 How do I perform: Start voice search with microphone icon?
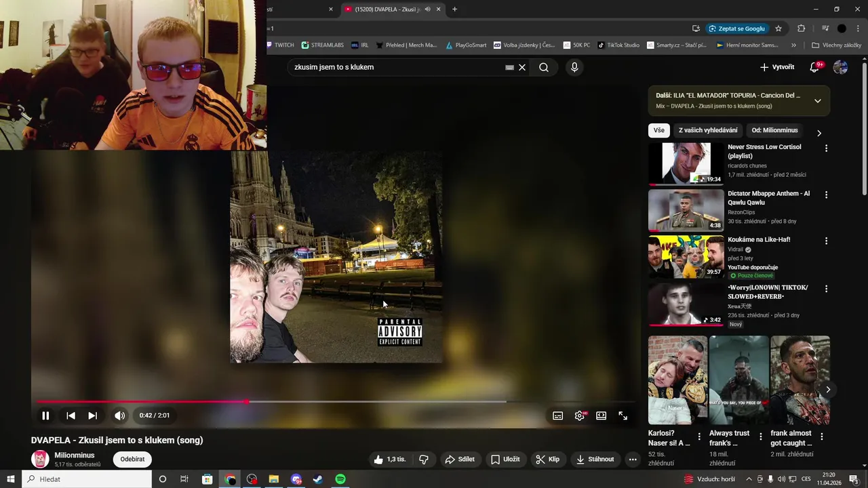click(x=574, y=67)
